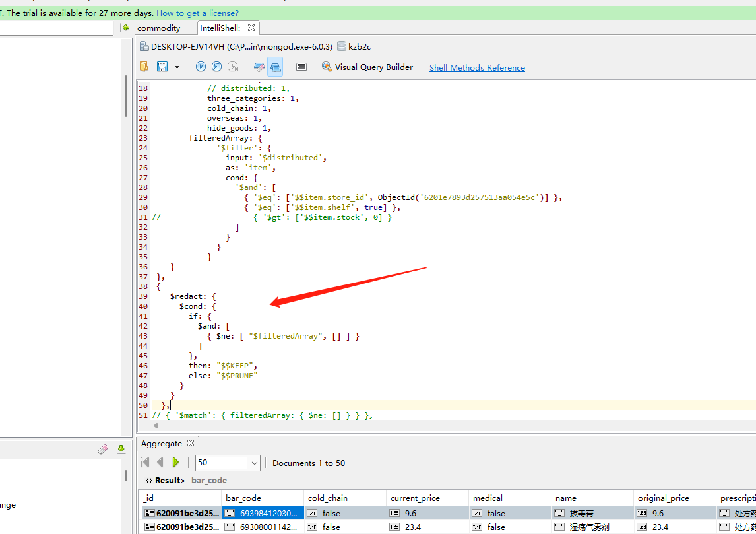
Task: Save the IntelliShell script with disk icon
Action: pos(162,67)
